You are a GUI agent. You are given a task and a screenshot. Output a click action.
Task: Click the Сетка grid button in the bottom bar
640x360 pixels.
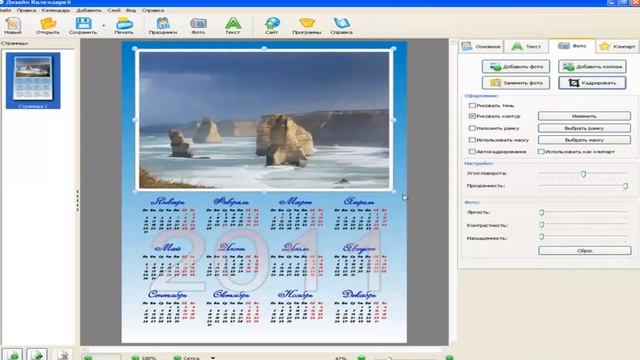coord(187,358)
